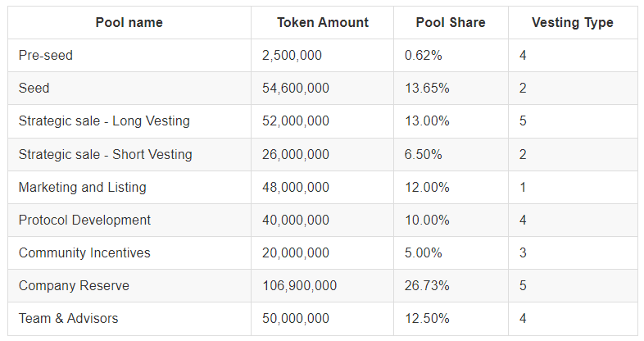Click Strategic sale - Short Vesting cell

(x=105, y=154)
